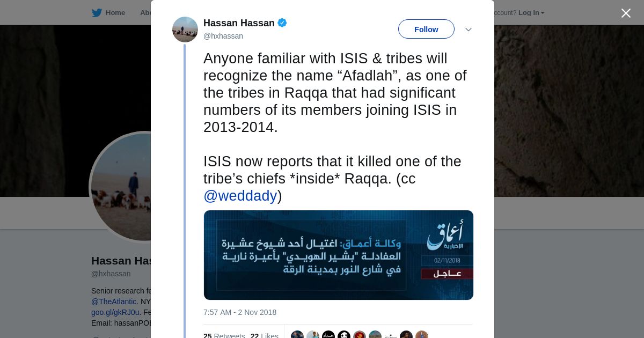The height and width of the screenshot is (338, 644).
Task: Expand the tweet options chevron
Action: (468, 30)
